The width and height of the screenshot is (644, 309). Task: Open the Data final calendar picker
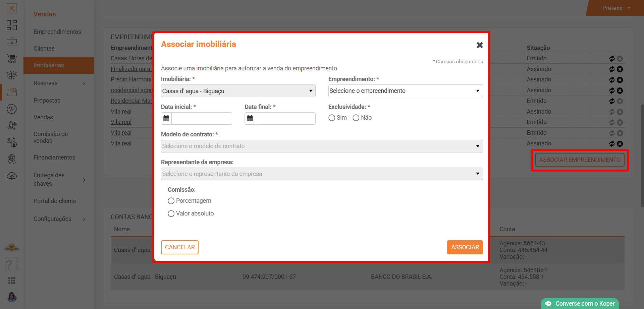point(250,119)
